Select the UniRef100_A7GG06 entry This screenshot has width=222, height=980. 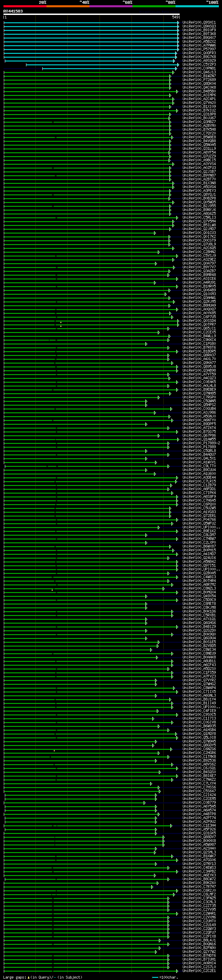click(199, 860)
